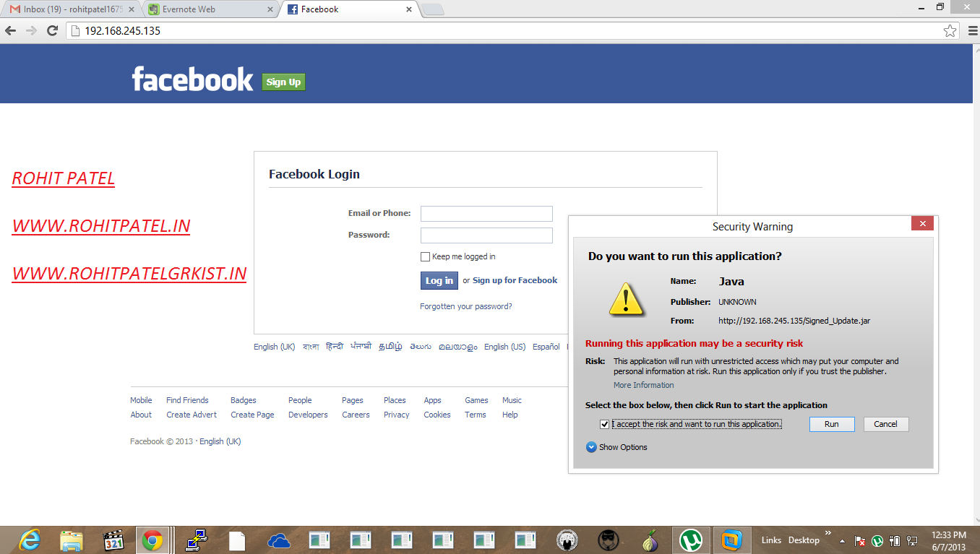Click the facebook logo in the header
980x554 pixels.
192,79
